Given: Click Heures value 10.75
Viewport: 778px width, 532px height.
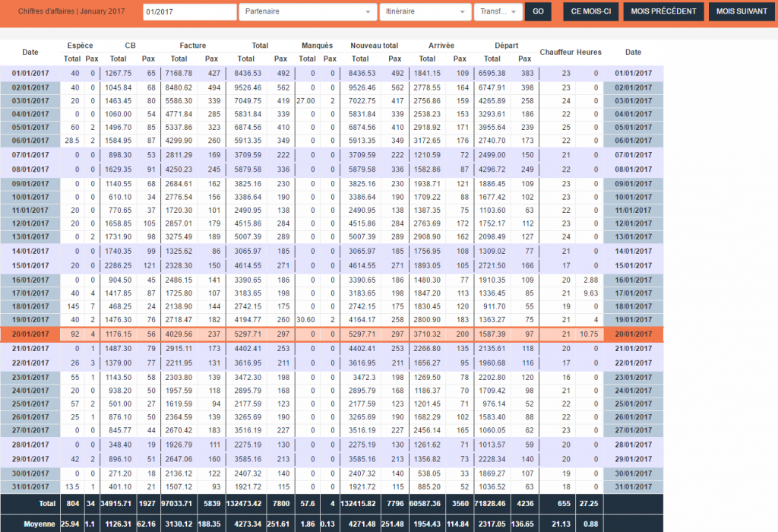Looking at the screenshot, I should 589,334.
